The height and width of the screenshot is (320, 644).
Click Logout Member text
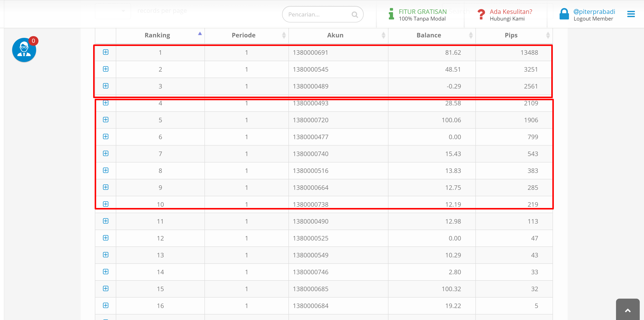click(x=593, y=19)
